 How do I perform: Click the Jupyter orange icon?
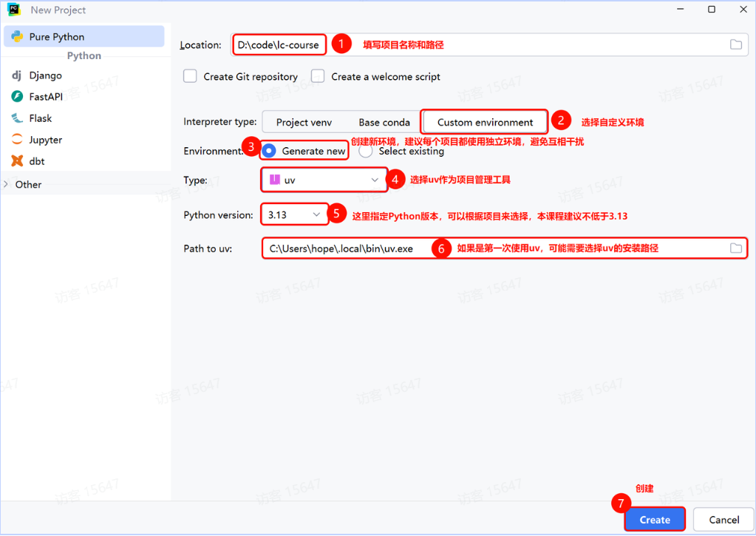tap(17, 140)
